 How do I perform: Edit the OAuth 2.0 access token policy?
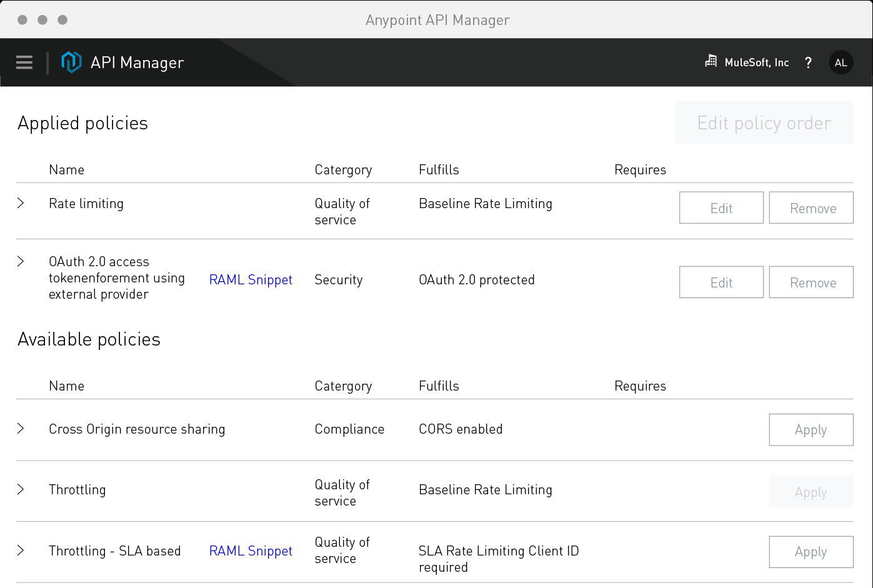(x=721, y=282)
